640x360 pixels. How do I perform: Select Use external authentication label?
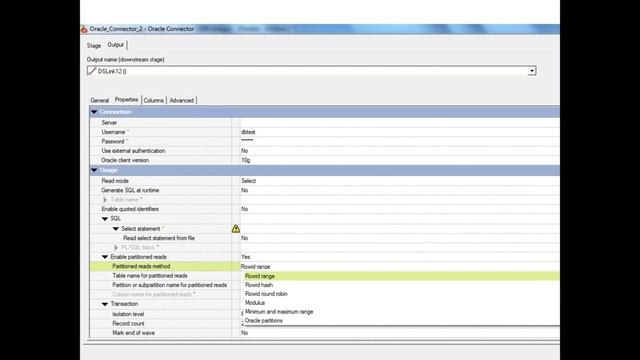pos(133,151)
